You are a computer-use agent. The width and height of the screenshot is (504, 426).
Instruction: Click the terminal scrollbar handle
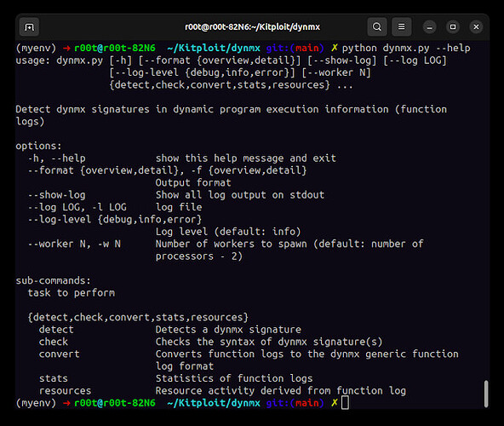pyautogui.click(x=486, y=394)
